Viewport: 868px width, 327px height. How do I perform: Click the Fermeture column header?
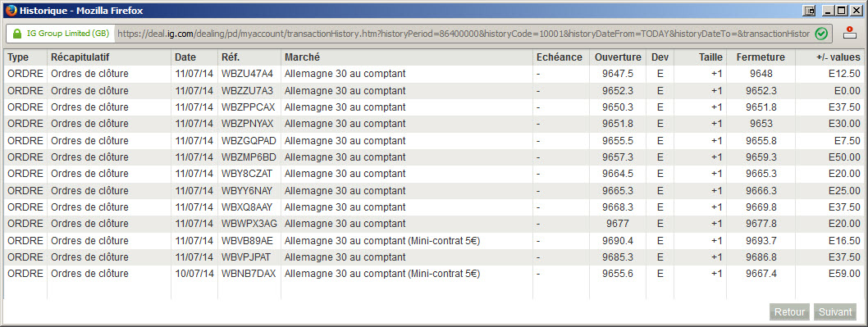(760, 57)
